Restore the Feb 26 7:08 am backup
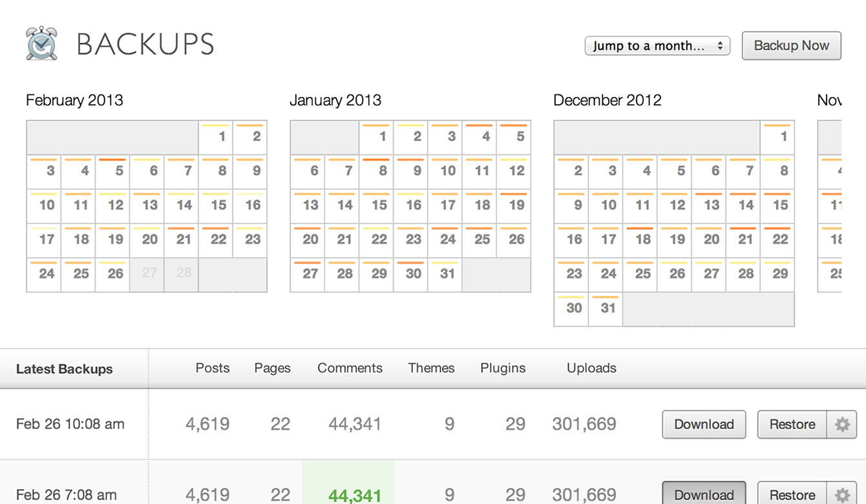This screenshot has width=866, height=504. pyautogui.click(x=792, y=494)
